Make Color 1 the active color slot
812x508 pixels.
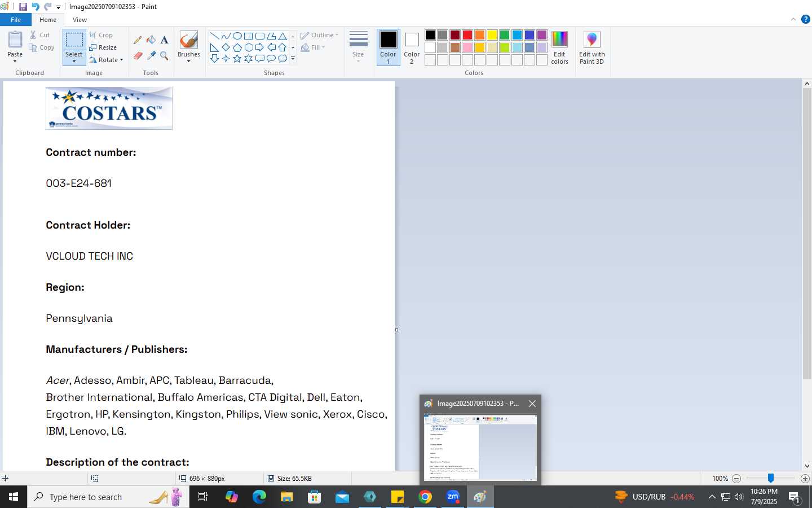click(x=388, y=47)
